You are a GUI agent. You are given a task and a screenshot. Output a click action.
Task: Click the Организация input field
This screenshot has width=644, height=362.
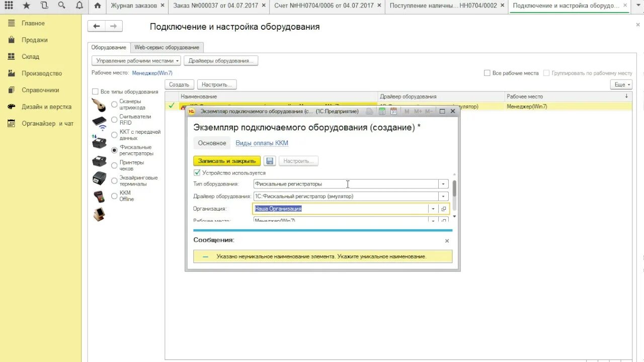[341, 209]
